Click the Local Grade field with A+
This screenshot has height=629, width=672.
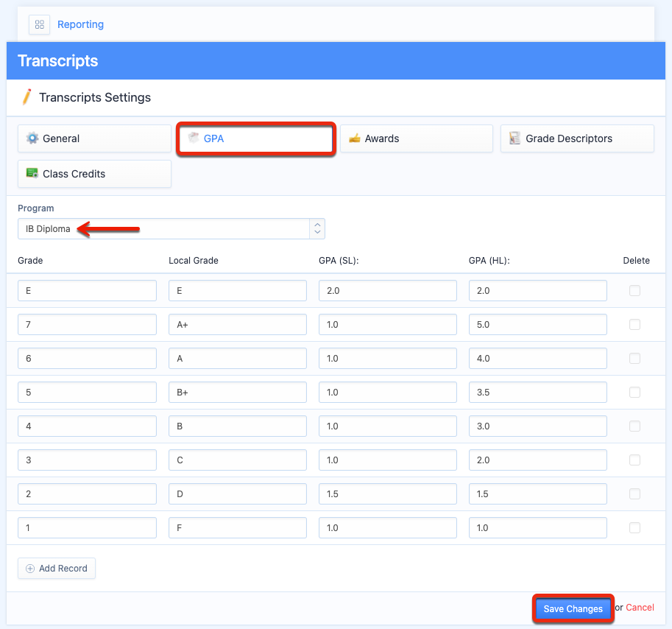pyautogui.click(x=238, y=325)
